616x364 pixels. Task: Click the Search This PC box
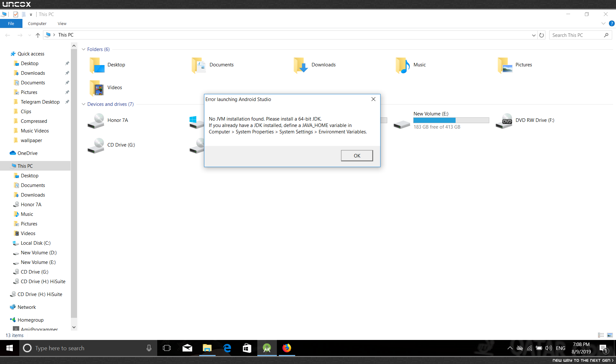[580, 35]
